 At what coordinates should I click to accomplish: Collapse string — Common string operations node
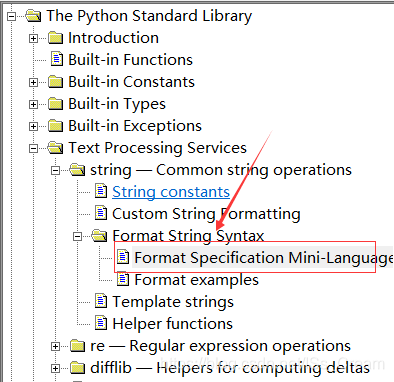tap(55, 170)
